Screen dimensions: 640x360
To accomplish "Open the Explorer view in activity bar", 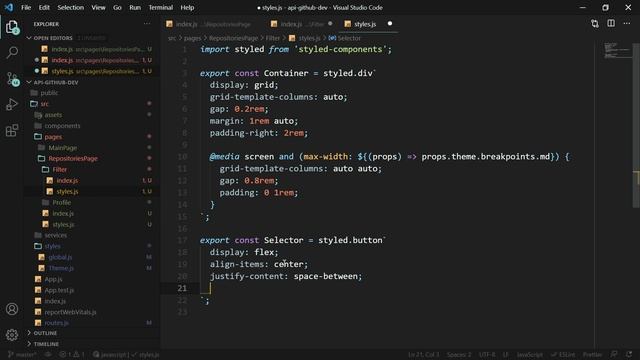I will pos(12,27).
